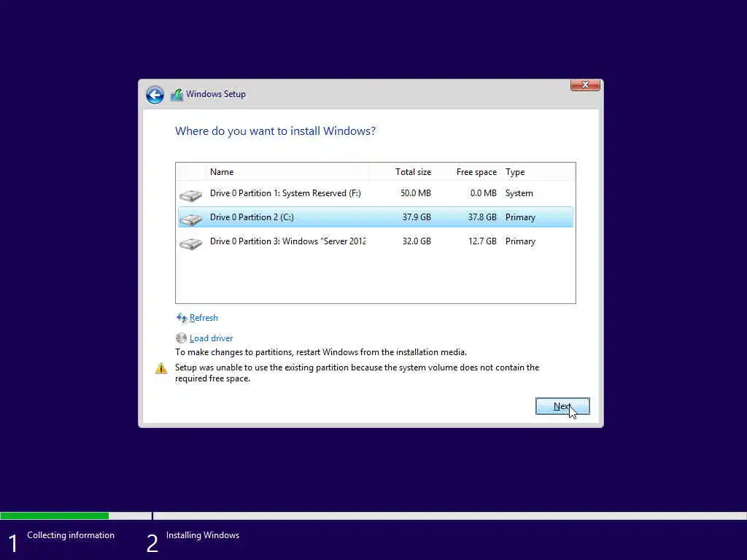Click the 0.0 MB free space cell
Viewport: 747px width, 560px height.
click(x=483, y=193)
